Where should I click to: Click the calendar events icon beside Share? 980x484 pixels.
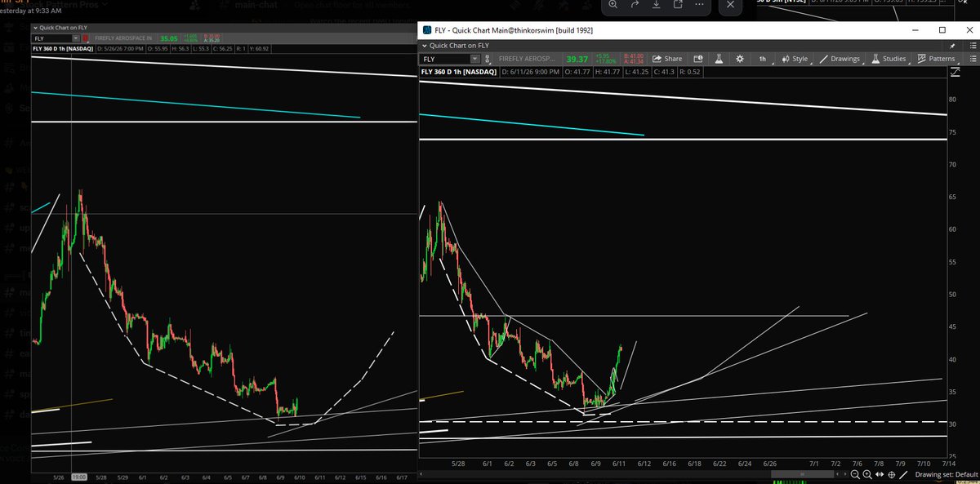tap(697, 58)
